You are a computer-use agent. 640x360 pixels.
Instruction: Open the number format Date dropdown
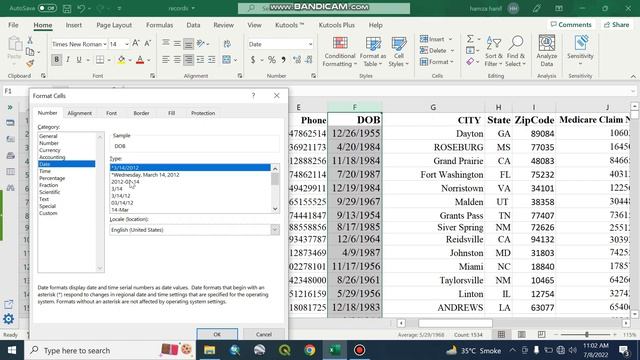click(311, 44)
